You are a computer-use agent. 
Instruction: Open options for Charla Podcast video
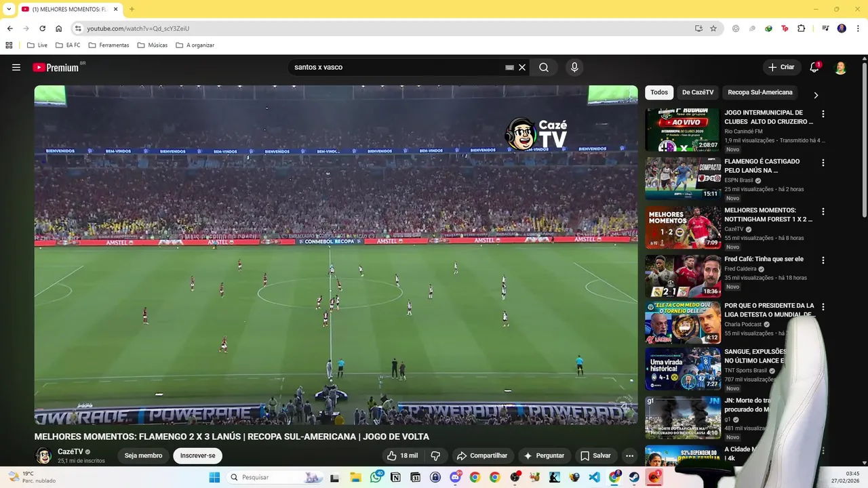point(823,307)
